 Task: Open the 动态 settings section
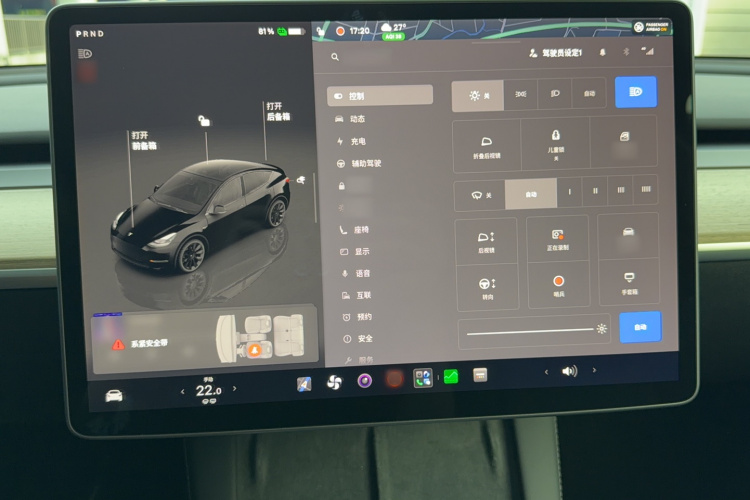(350, 119)
